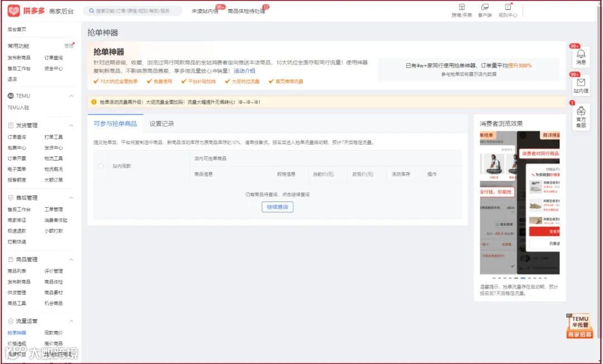Click the search magnifier icon

(92, 11)
